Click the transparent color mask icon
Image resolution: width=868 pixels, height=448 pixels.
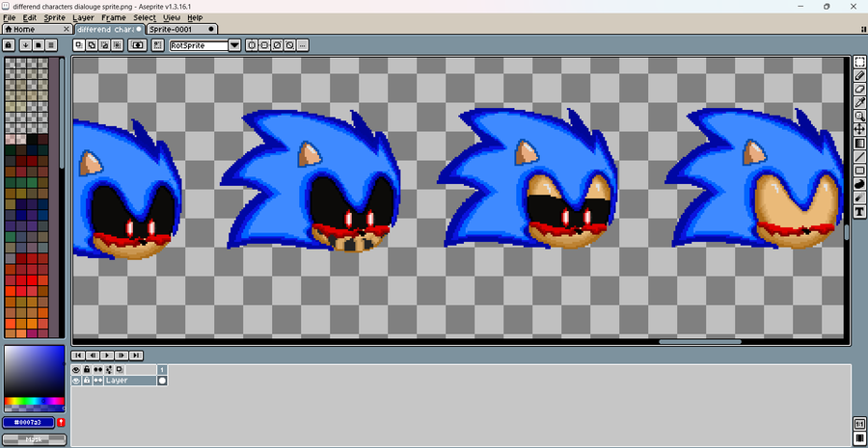pos(137,45)
